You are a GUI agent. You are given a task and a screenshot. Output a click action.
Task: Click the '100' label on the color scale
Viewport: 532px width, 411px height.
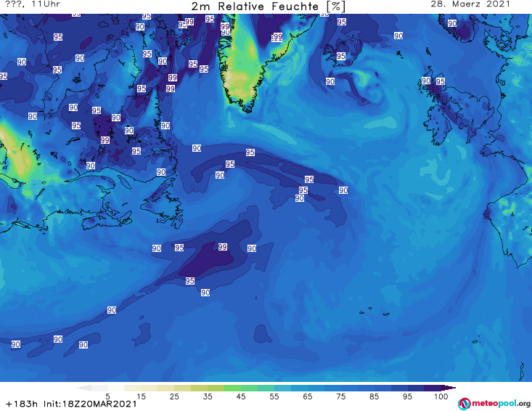pos(441,396)
